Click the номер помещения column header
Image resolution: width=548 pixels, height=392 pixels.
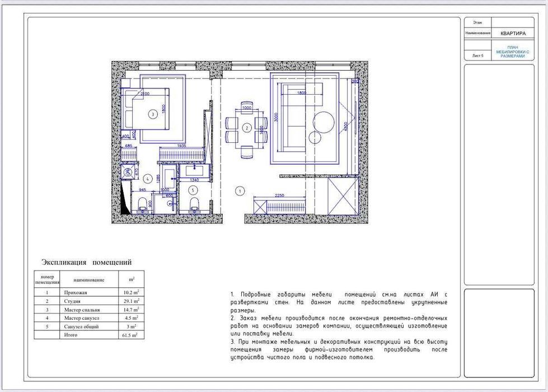47,279
